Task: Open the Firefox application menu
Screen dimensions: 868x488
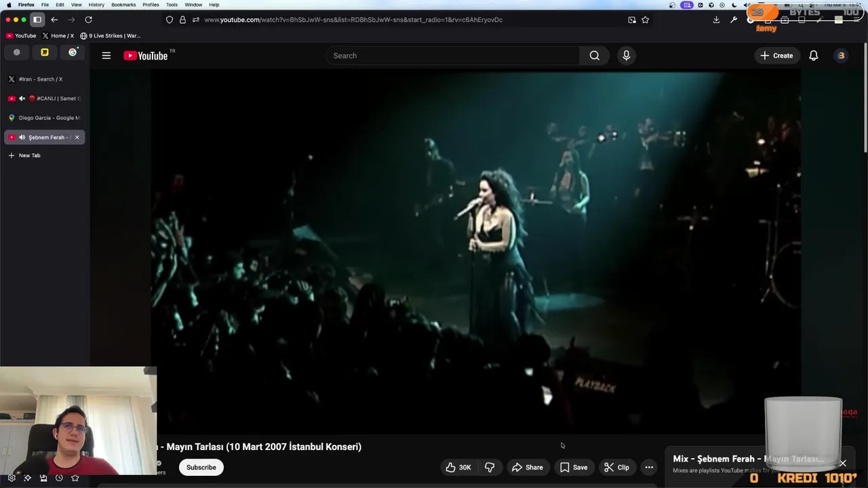Action: pyautogui.click(x=26, y=5)
